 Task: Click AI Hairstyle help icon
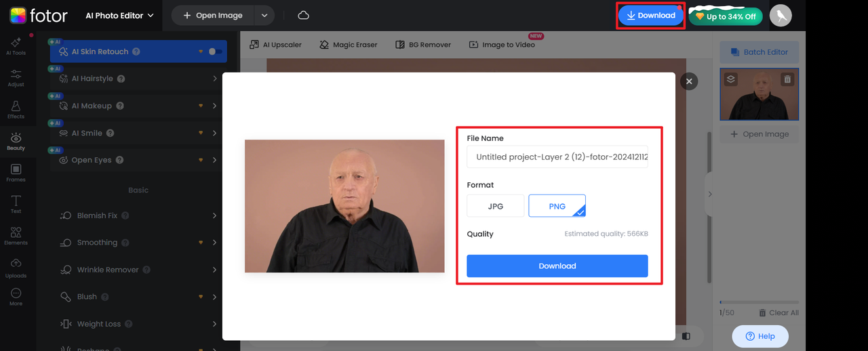pos(121,79)
